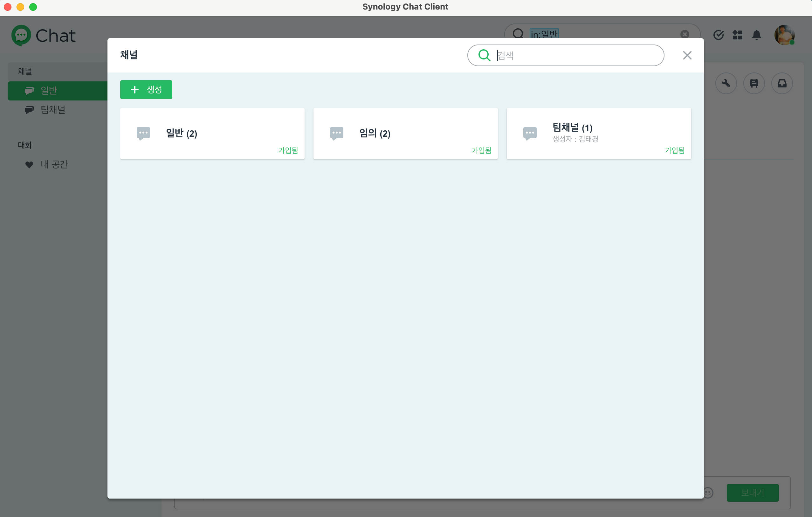Clear the in:일반 search field
This screenshot has width=812, height=517.
pos(685,34)
